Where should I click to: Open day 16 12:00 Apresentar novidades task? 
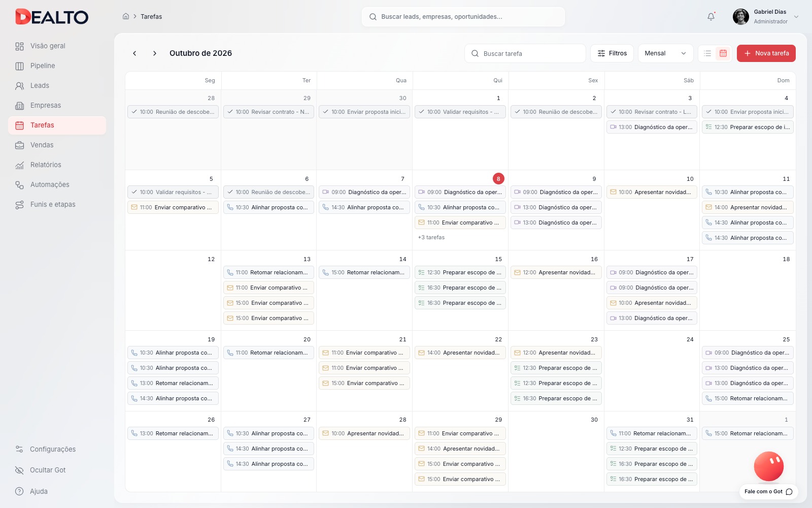(556, 272)
